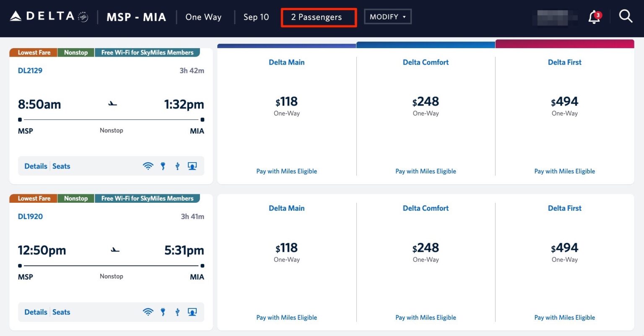Viewport: 644px width, 336px height.
Task: Select the $248 Delta Comfort fare for DL1920
Action: click(x=426, y=248)
